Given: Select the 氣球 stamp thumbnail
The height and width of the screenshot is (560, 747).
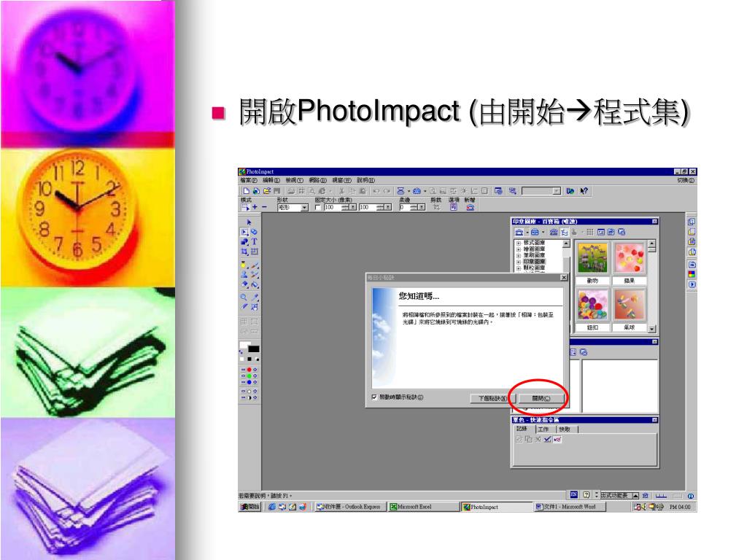Looking at the screenshot, I should (x=630, y=305).
